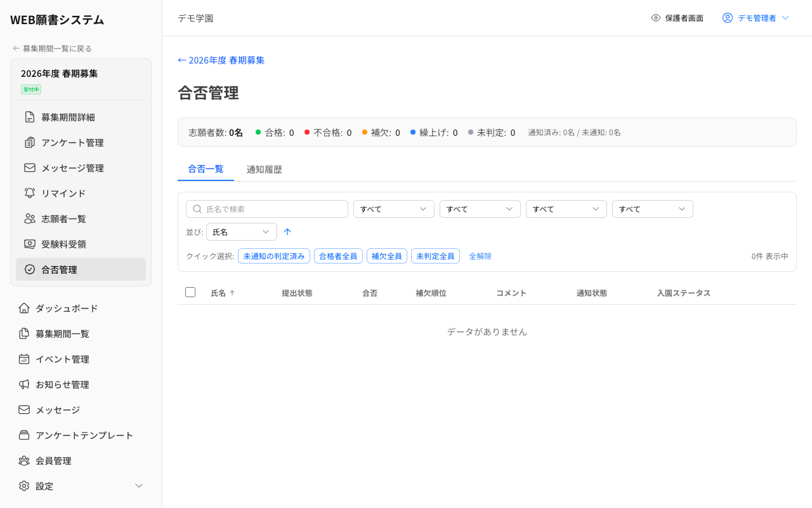Click the 入園ステータス column header
The width and height of the screenshot is (812, 508).
(684, 293)
